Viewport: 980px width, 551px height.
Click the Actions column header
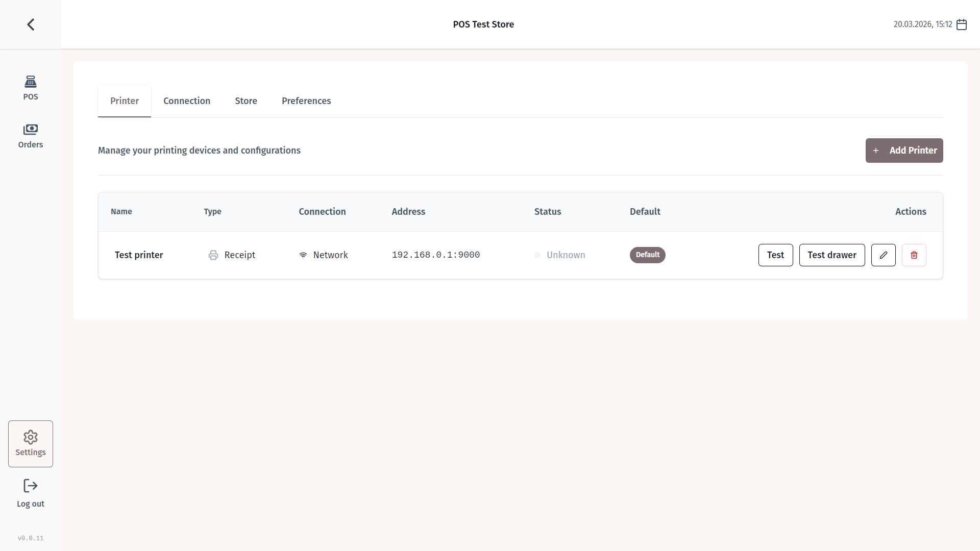coord(911,212)
